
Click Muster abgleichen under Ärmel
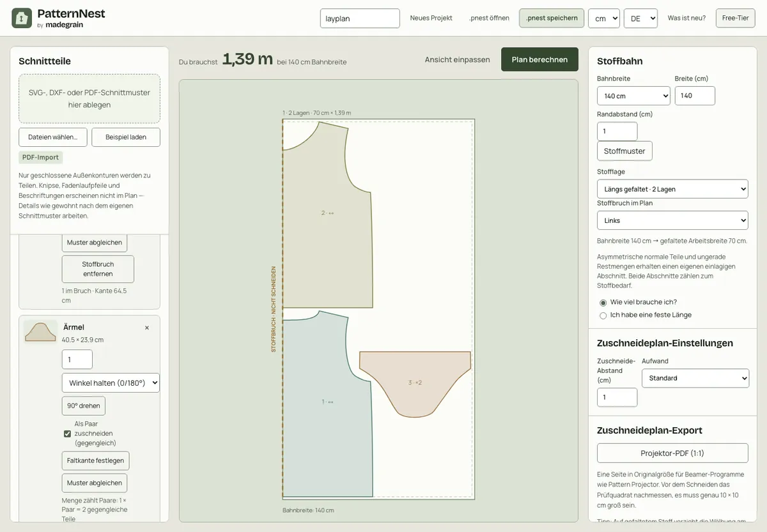95,483
